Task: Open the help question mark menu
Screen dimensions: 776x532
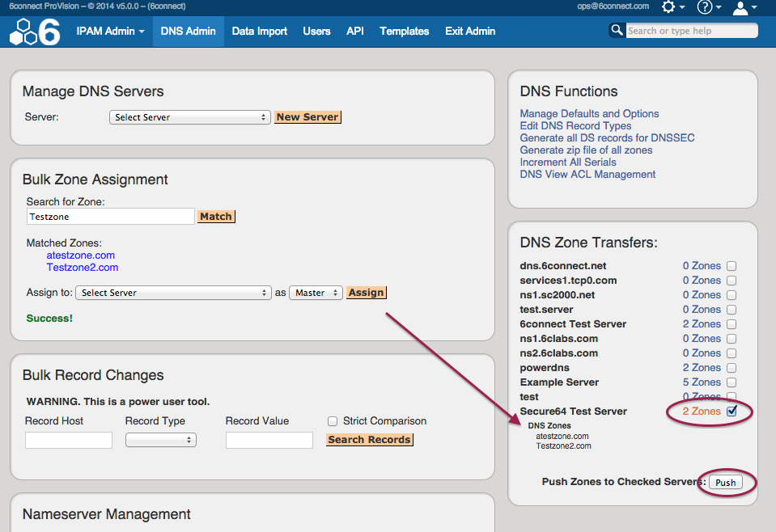Action: [709, 7]
